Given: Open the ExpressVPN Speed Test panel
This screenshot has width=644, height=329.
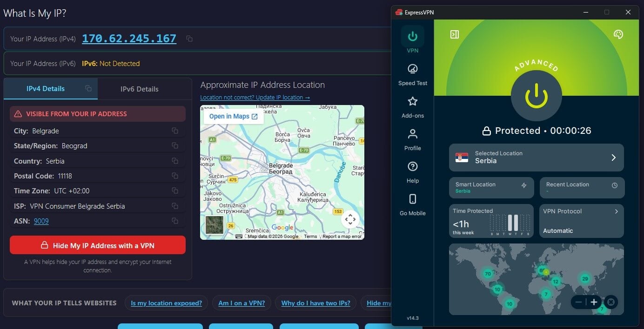Looking at the screenshot, I should coord(412,74).
